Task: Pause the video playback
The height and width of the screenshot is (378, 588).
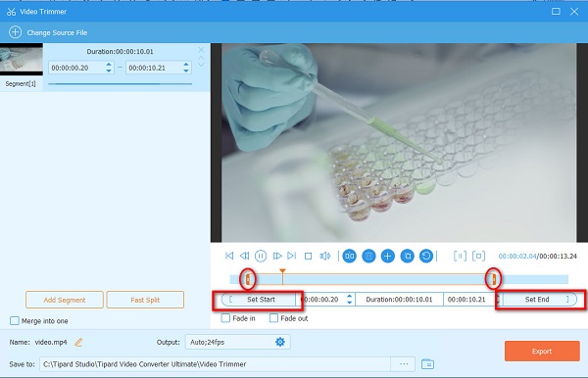Action: [261, 256]
